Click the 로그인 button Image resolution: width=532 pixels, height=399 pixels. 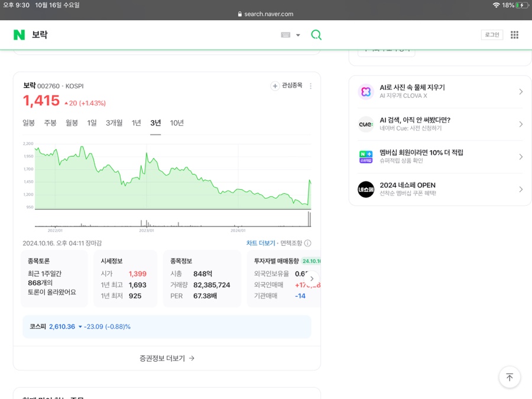[492, 35]
